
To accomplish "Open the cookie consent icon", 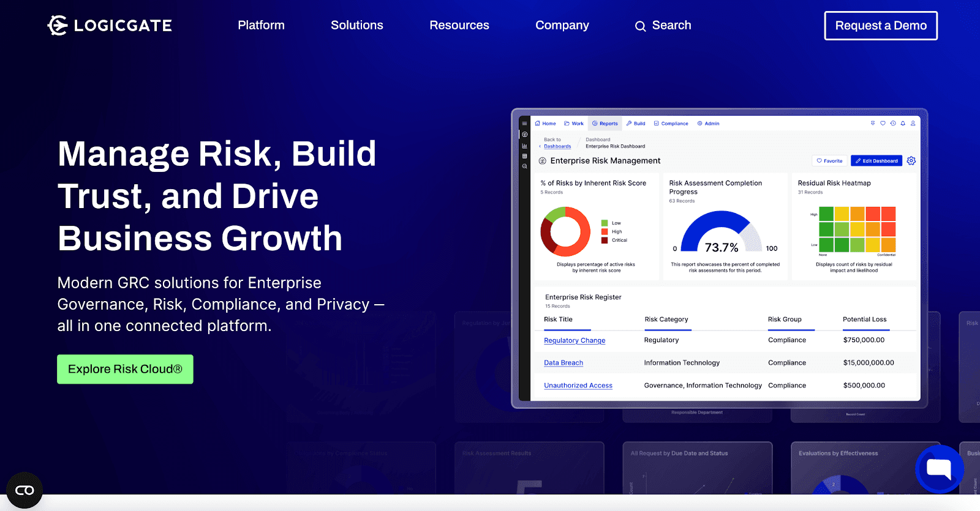I will pos(24,490).
